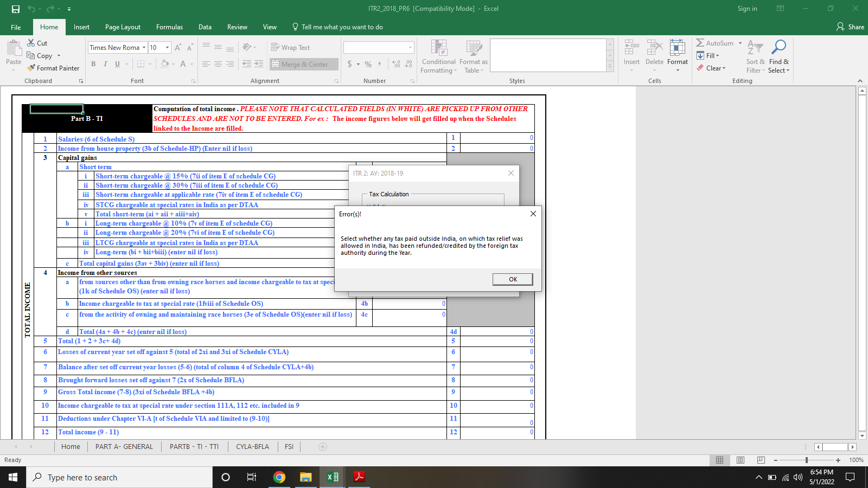Click the add new sheet plus icon
Viewport: 868px width, 488px height.
pyautogui.click(x=323, y=447)
